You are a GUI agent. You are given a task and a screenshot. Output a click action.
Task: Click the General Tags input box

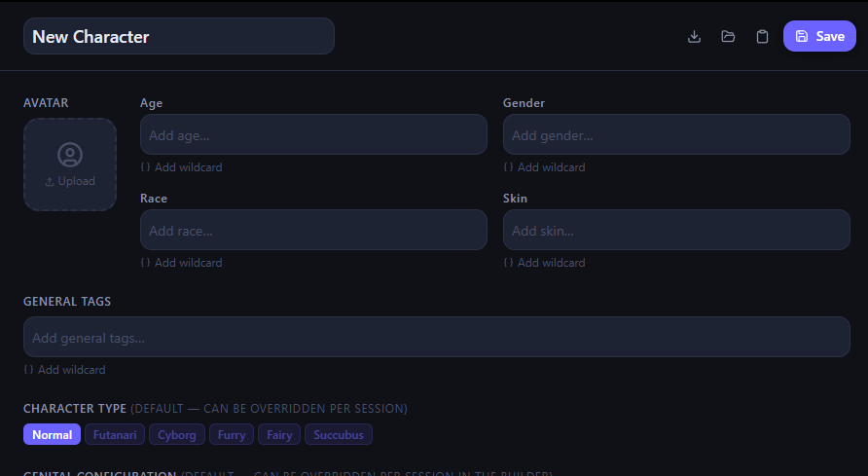[x=436, y=337]
